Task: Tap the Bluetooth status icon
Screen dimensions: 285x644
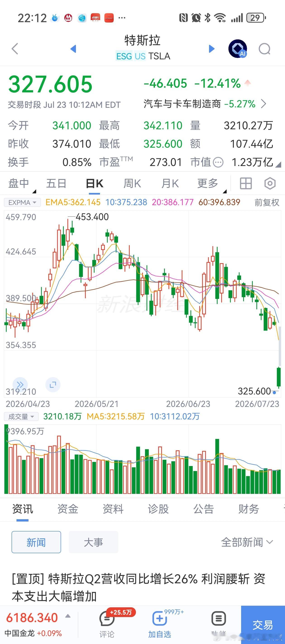Action: [x=207, y=18]
